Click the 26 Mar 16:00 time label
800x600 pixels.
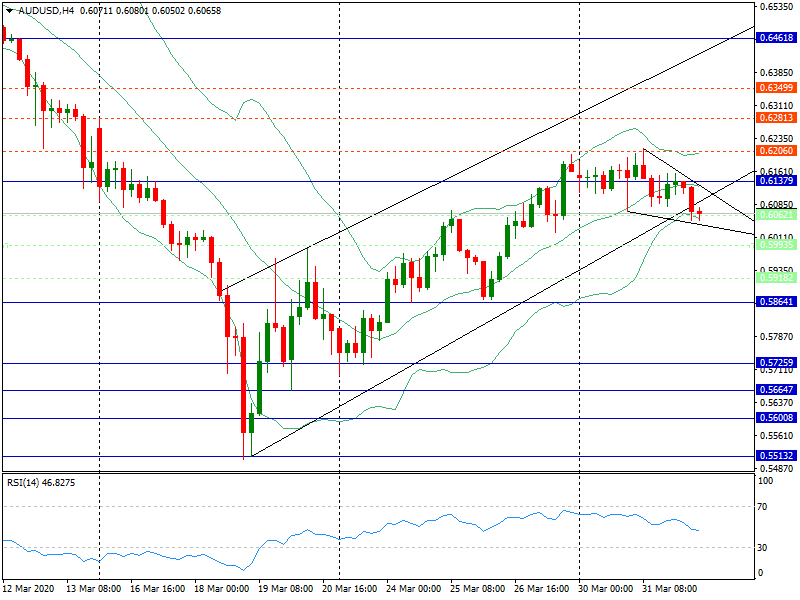542,589
